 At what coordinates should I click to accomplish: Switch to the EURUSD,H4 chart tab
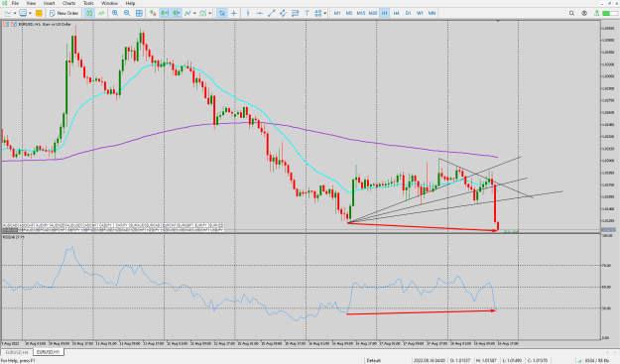17,352
